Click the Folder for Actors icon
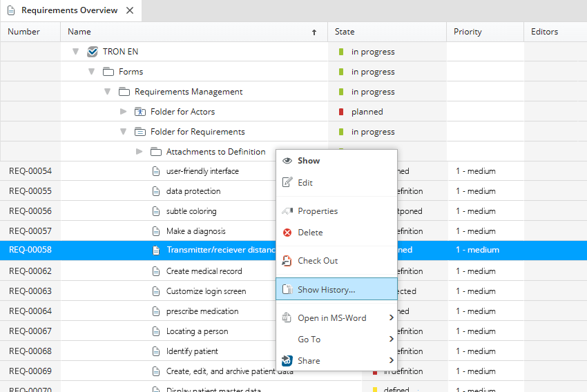The width and height of the screenshot is (587, 392). click(140, 112)
